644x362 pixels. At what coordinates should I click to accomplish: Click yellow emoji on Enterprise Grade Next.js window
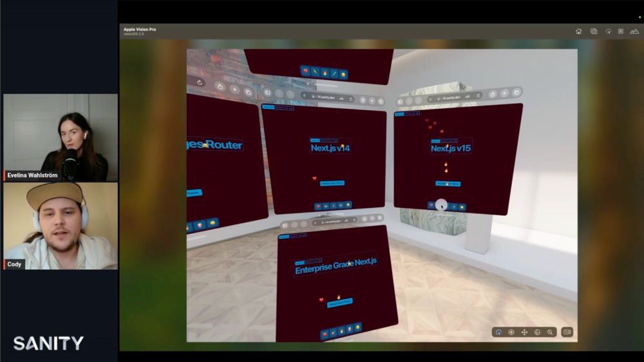358,327
